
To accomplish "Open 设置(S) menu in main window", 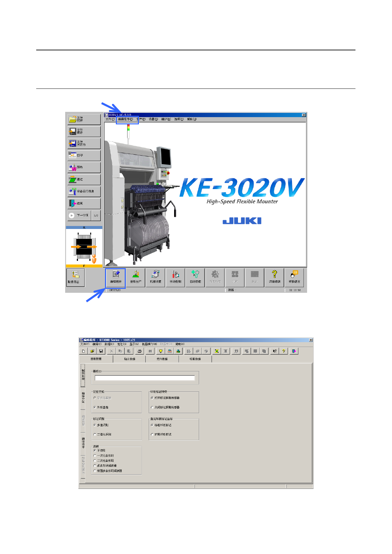I will pyautogui.click(x=153, y=119).
